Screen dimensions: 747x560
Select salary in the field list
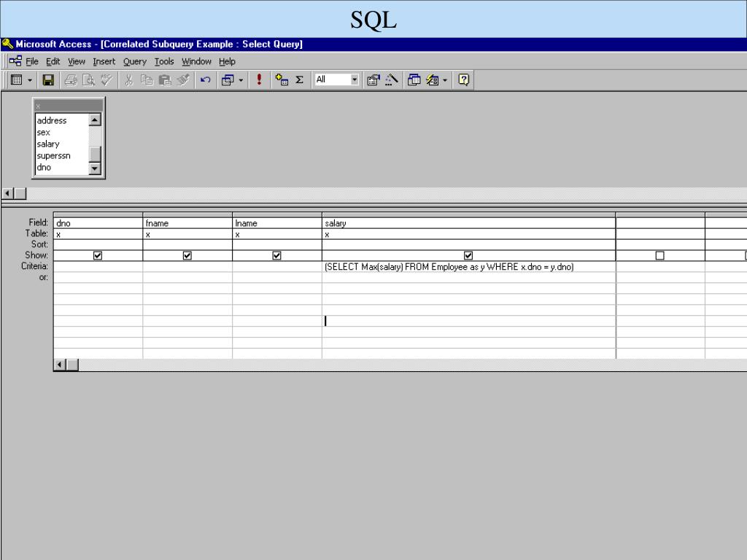62,144
